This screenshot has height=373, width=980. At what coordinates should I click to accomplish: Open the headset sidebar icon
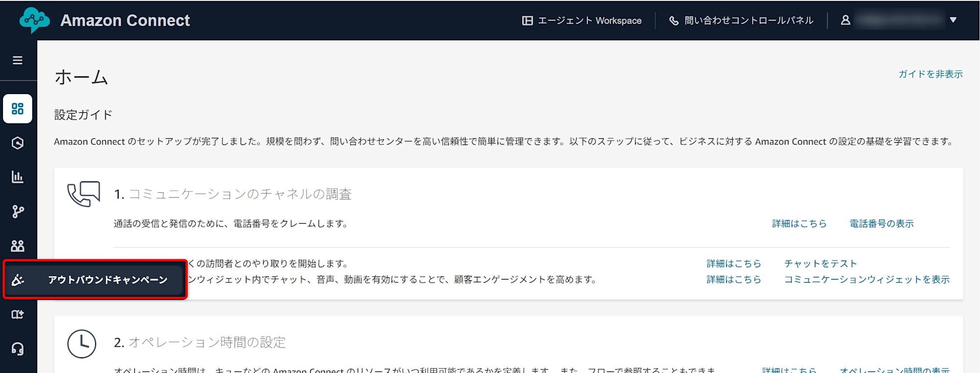pos(18,348)
